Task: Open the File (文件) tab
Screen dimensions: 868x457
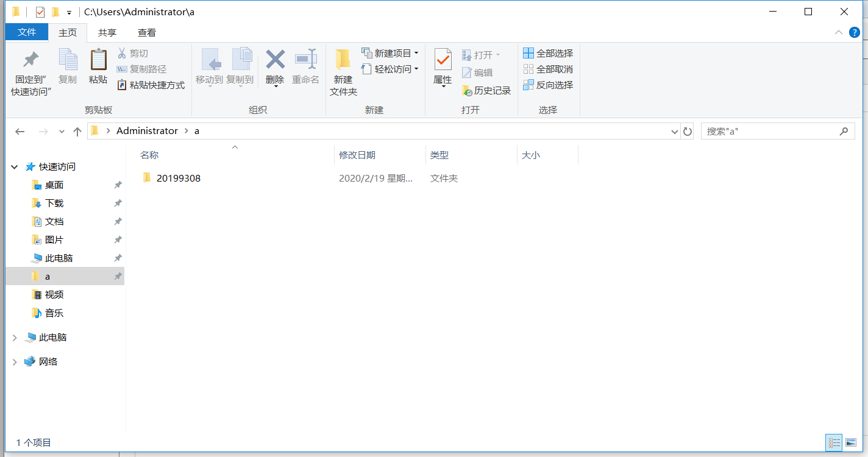Action: click(x=27, y=32)
